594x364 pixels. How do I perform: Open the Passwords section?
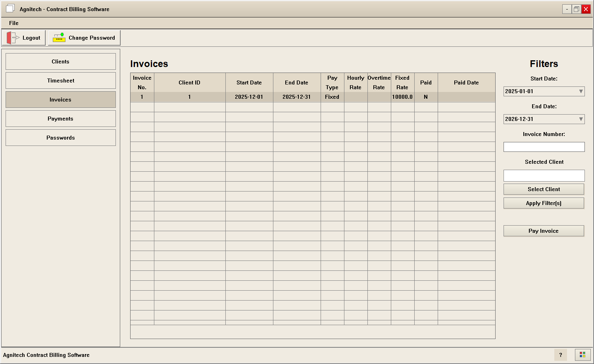[x=60, y=138]
